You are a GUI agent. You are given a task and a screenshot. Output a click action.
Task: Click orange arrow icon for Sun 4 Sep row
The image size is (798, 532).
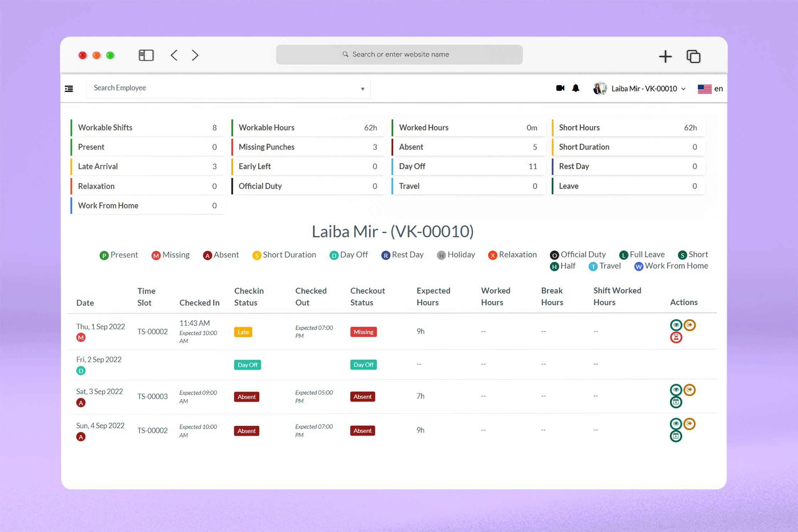point(690,424)
